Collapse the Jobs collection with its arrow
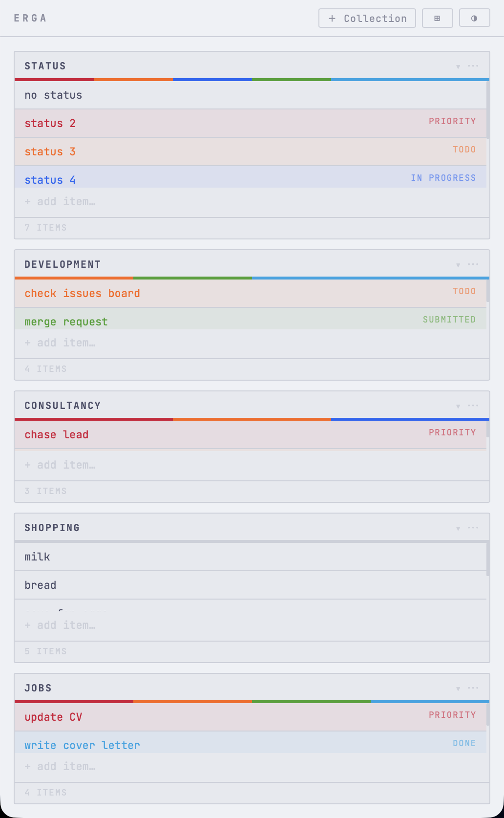 pos(458,689)
